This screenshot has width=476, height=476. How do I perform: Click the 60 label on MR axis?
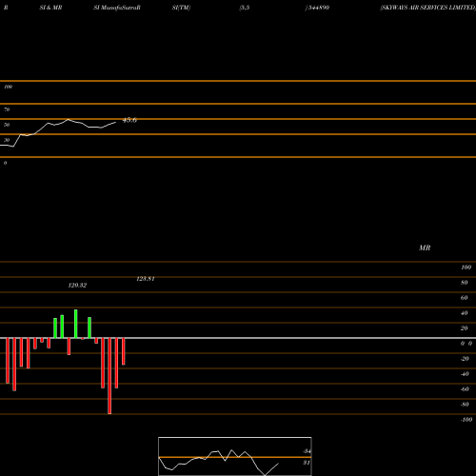click(x=464, y=298)
